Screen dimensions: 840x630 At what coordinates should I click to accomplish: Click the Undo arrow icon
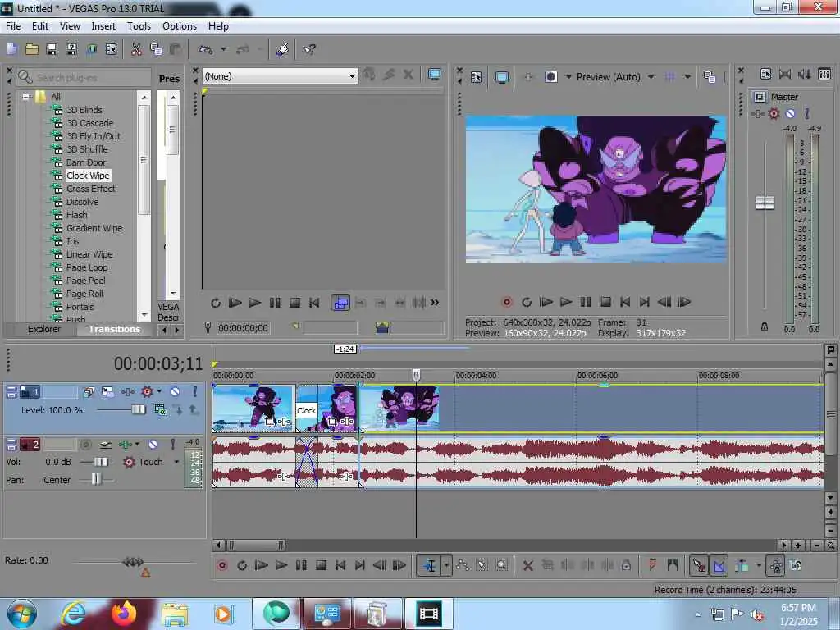click(206, 49)
